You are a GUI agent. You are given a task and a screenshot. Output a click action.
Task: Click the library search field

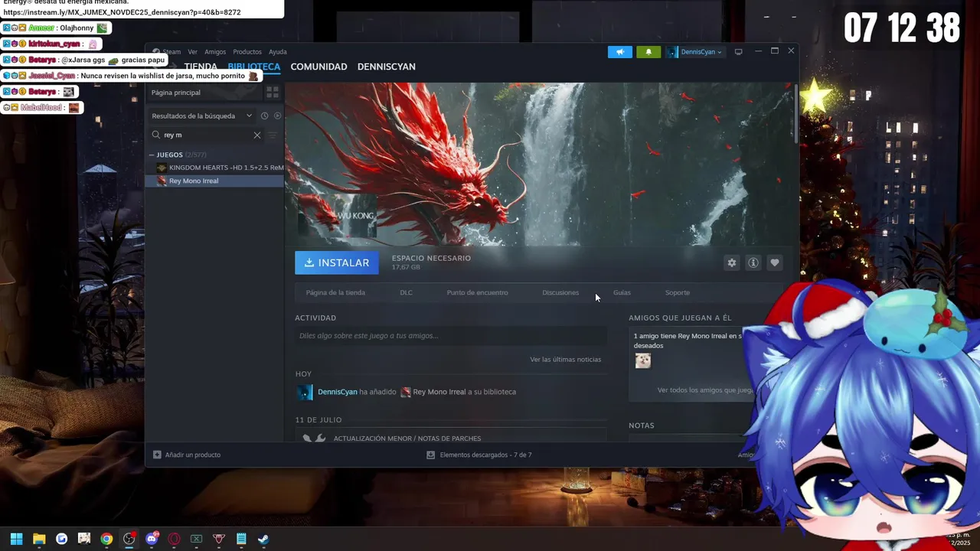coord(207,135)
